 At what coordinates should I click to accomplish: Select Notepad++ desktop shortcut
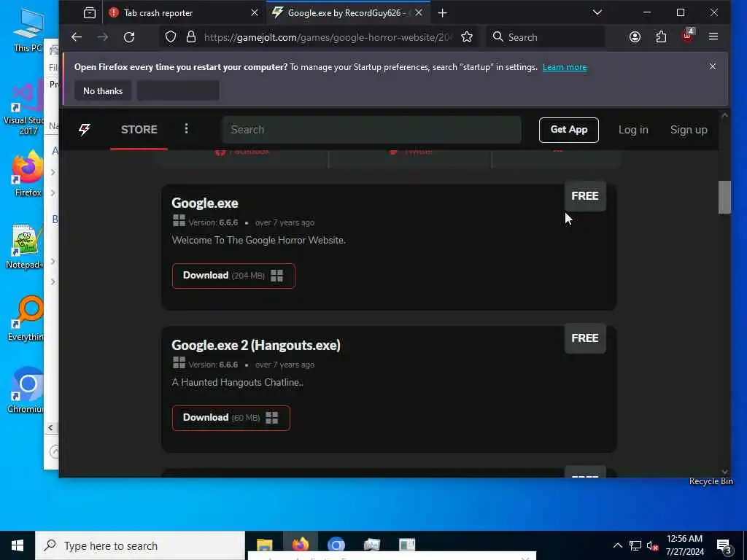coord(25,246)
